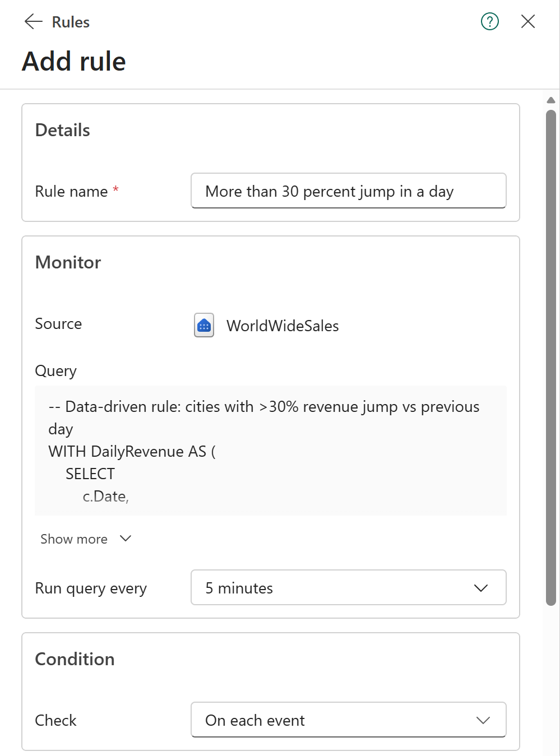This screenshot has width=560, height=756.
Task: Click into the Rule name text field
Action: [349, 191]
